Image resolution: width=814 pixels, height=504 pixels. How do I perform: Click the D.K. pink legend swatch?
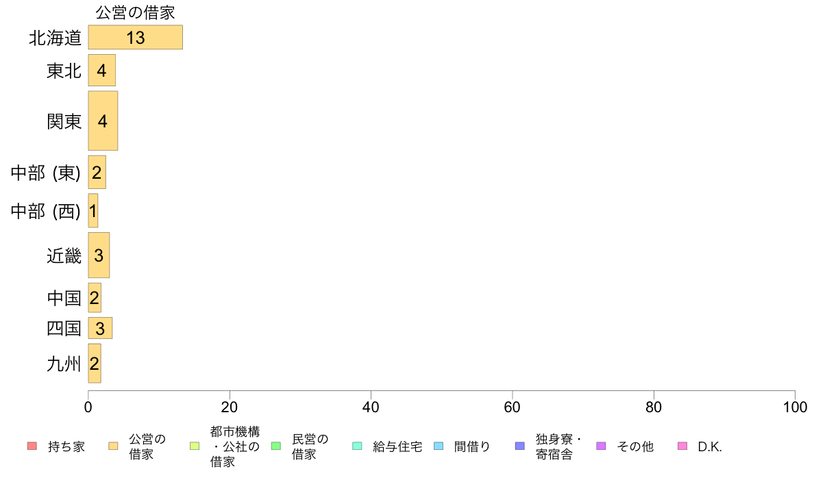point(682,446)
